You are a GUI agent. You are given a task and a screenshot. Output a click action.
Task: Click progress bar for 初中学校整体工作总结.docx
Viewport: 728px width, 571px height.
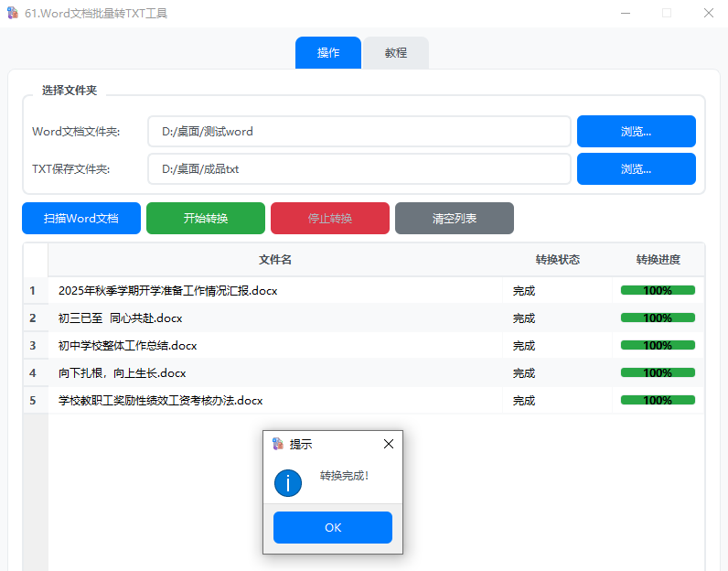(658, 346)
